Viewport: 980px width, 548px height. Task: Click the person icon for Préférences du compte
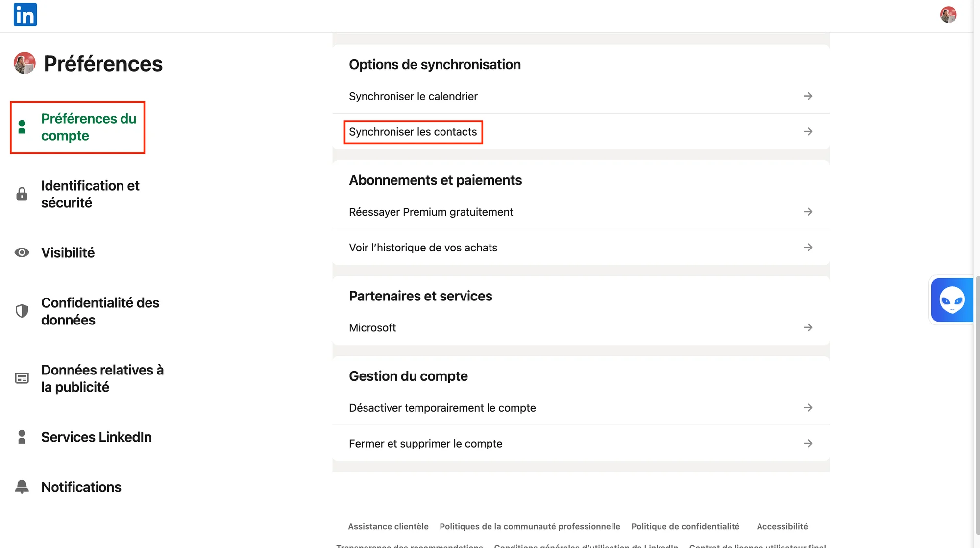click(x=22, y=127)
